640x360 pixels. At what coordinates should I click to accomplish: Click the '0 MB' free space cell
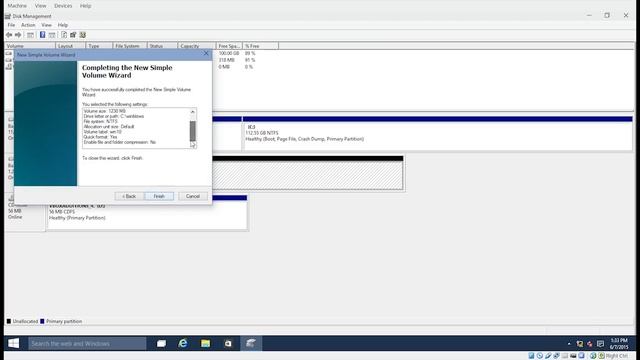pos(224,67)
